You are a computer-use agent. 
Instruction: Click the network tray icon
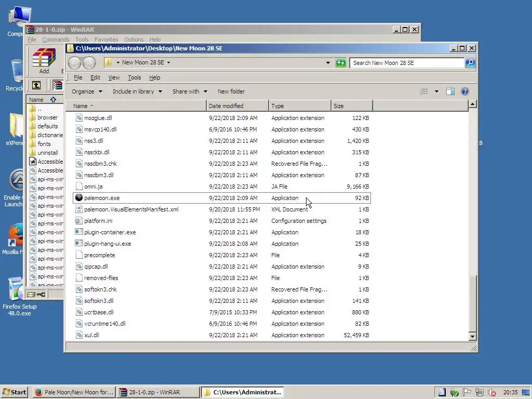click(480, 392)
